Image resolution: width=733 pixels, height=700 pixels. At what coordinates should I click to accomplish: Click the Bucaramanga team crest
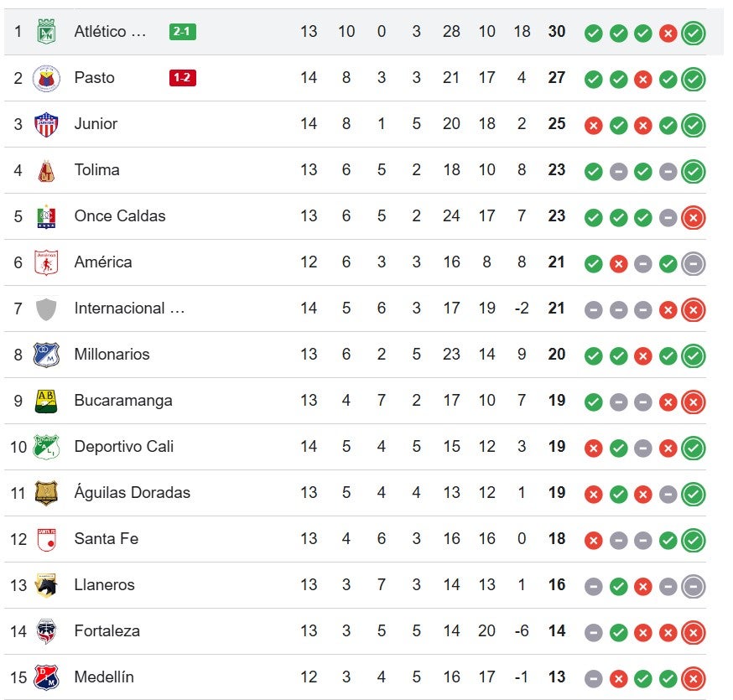coord(46,401)
